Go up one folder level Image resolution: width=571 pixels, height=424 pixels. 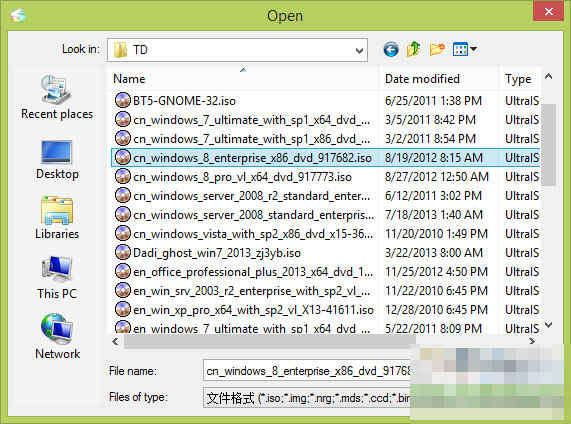(x=414, y=49)
